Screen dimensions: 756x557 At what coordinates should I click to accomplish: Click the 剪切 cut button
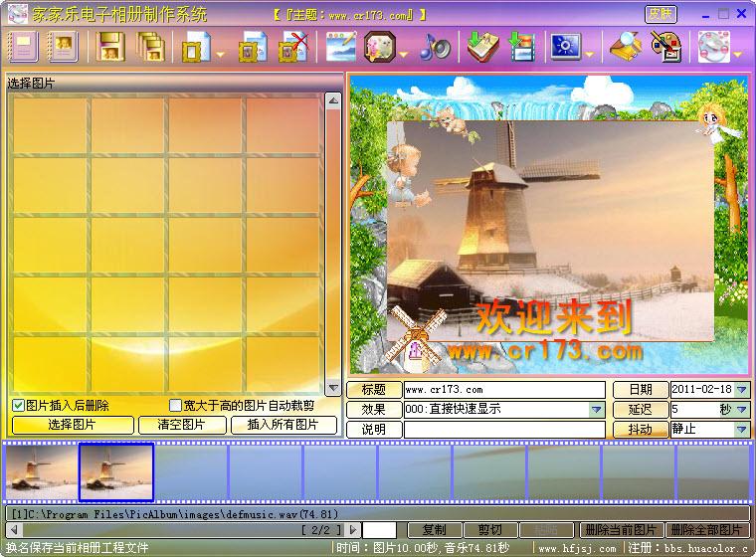click(490, 530)
